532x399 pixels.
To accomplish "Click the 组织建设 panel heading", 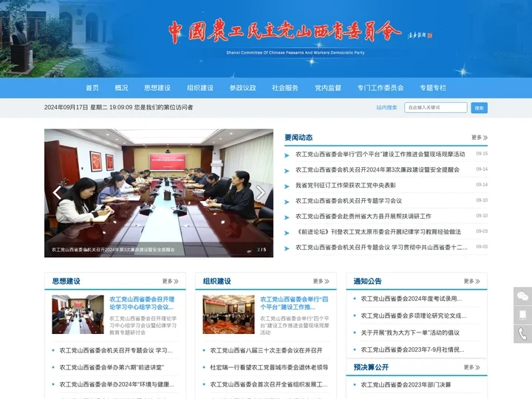I will click(x=216, y=282).
